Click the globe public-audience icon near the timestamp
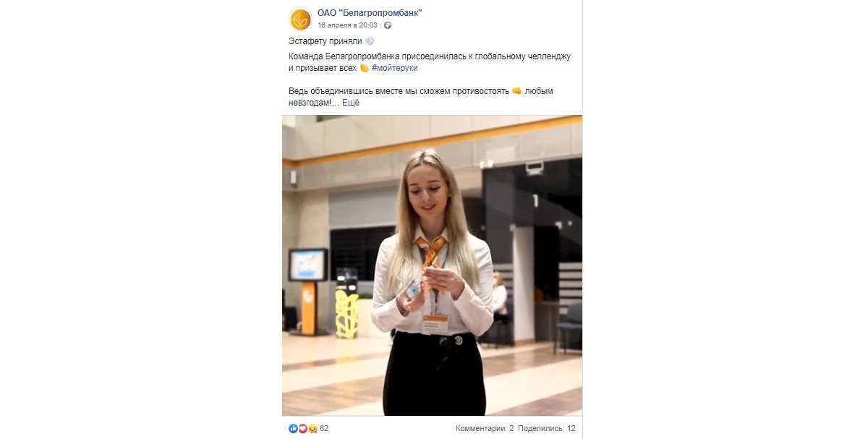Image resolution: width=868 pixels, height=439 pixels. click(x=388, y=25)
